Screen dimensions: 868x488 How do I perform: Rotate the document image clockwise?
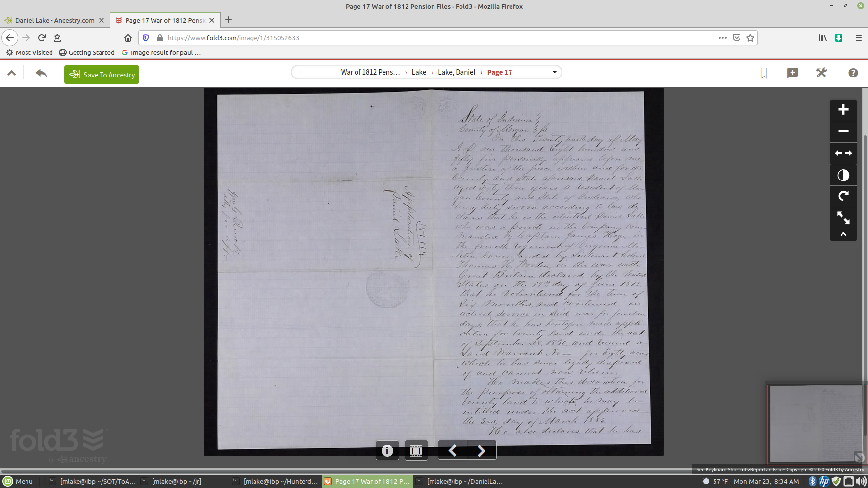pos(843,197)
